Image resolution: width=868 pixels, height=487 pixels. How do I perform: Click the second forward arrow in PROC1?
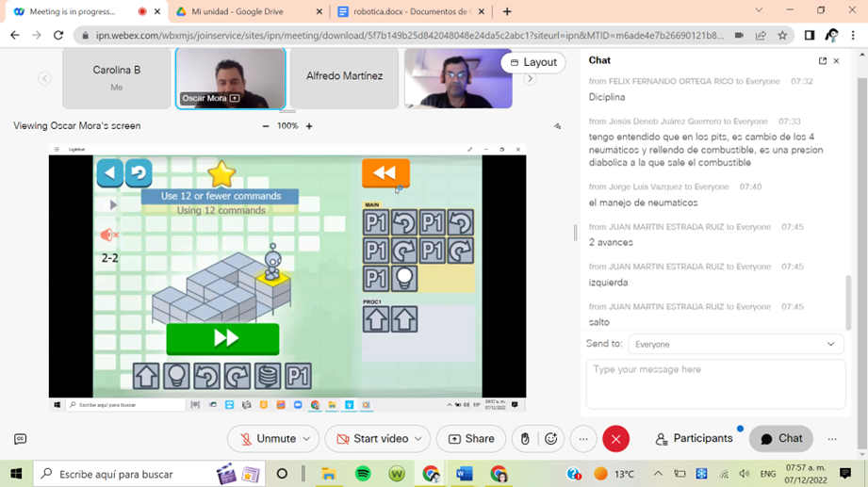[x=404, y=319]
